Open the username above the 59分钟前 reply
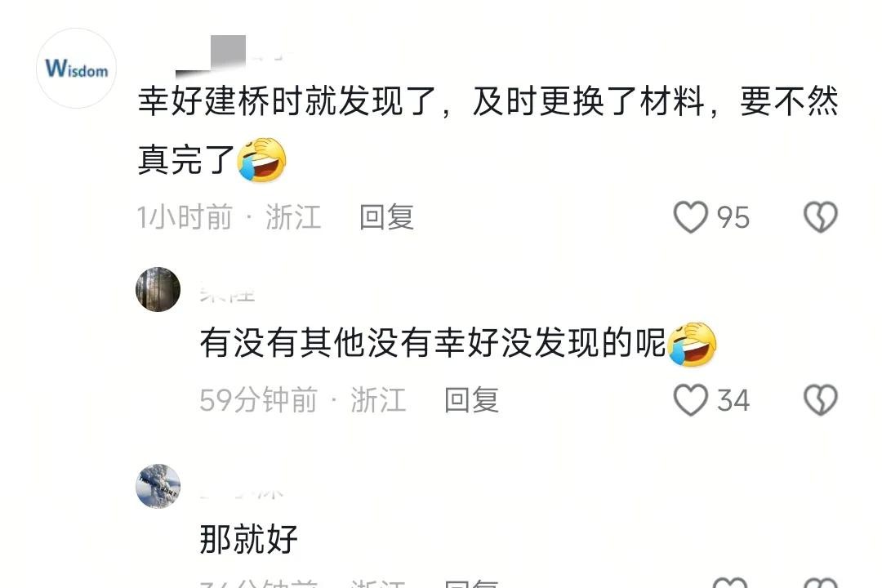882x588 pixels. 228,293
